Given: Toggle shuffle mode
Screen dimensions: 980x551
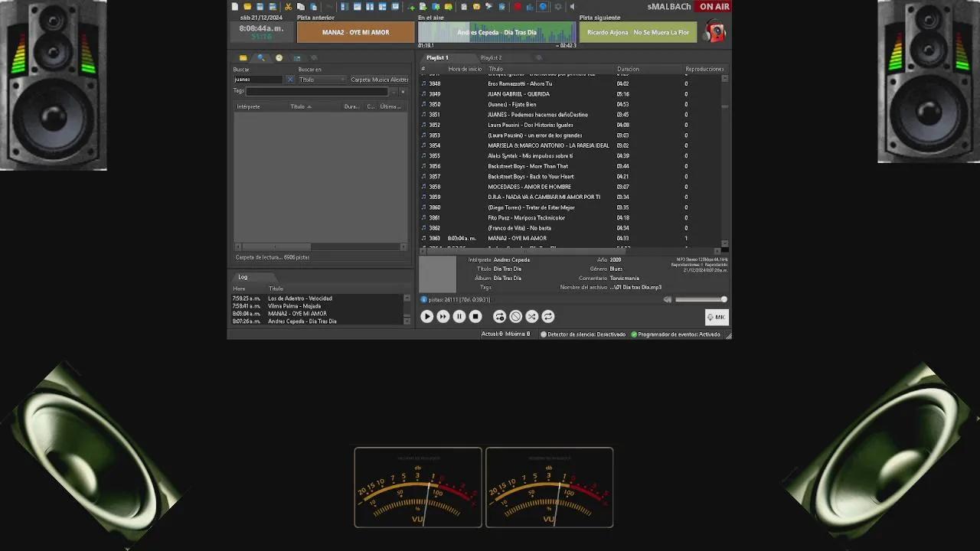Looking at the screenshot, I should click(531, 316).
